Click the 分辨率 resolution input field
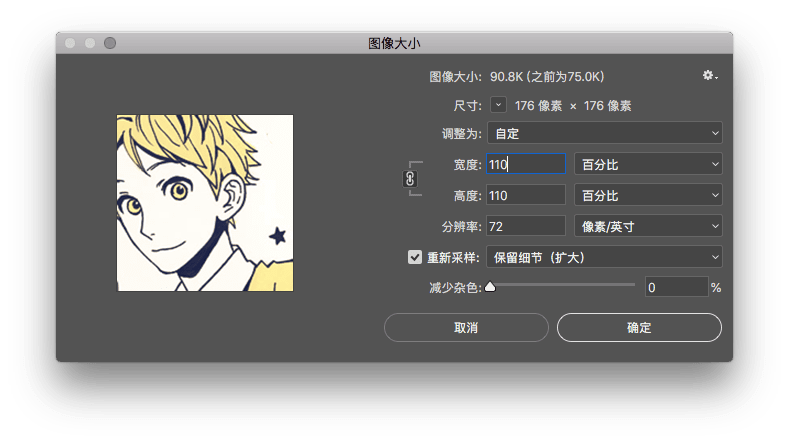Screen dimensions: 789x442 pyautogui.click(x=525, y=226)
